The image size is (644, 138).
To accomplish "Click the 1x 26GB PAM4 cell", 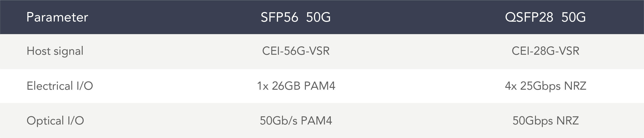I will click(x=296, y=86).
